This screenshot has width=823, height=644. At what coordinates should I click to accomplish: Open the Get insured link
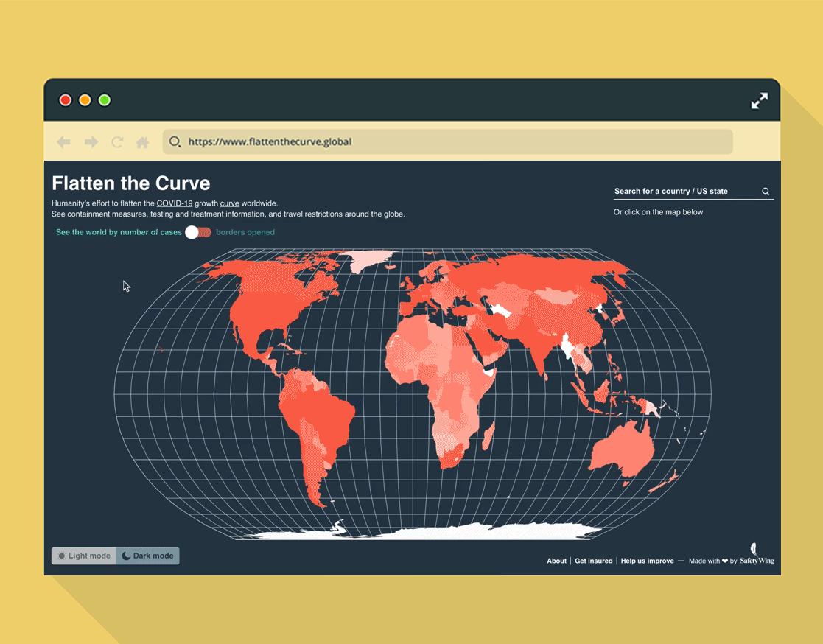593,561
